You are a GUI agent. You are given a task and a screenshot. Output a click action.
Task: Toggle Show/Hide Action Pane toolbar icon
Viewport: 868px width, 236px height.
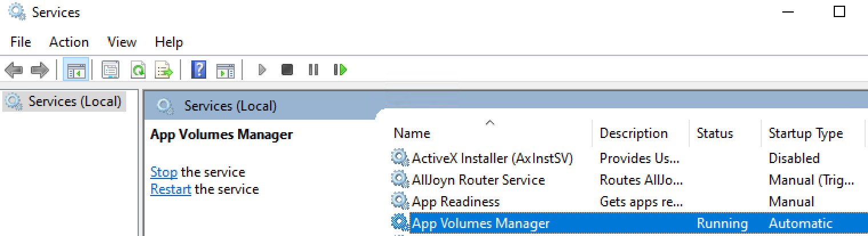226,70
